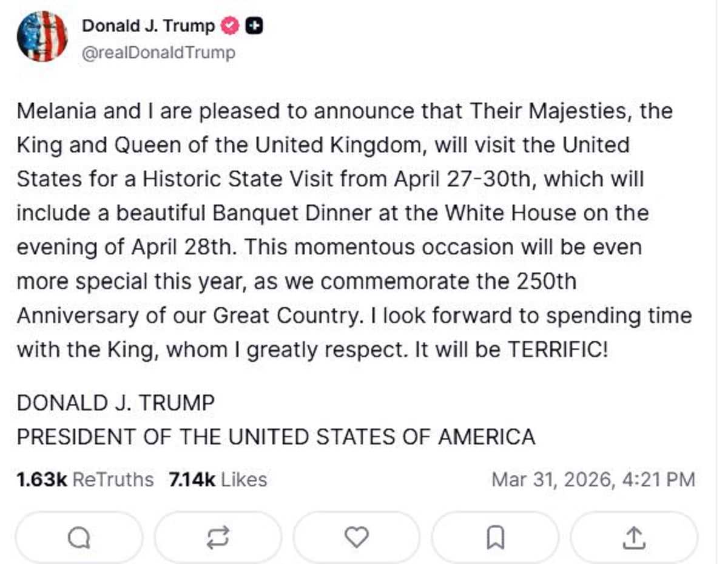Click the black plus badge beside the name

coord(255,26)
